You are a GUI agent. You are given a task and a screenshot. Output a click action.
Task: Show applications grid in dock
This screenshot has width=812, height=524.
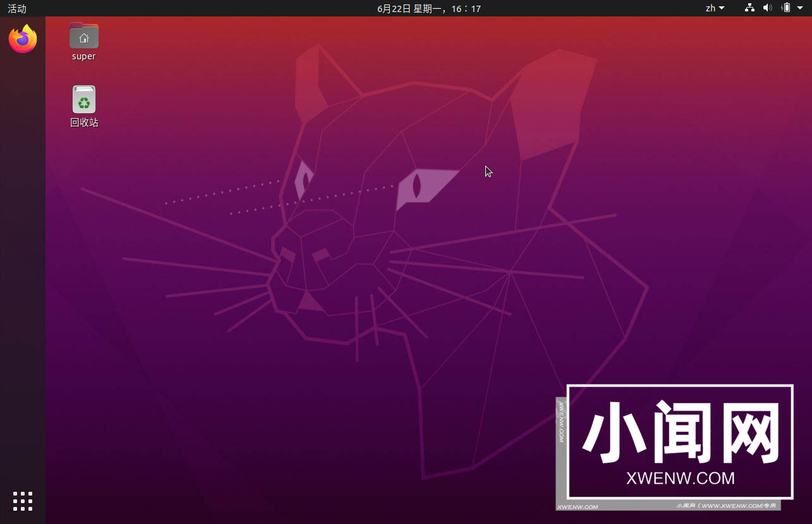coord(23,501)
